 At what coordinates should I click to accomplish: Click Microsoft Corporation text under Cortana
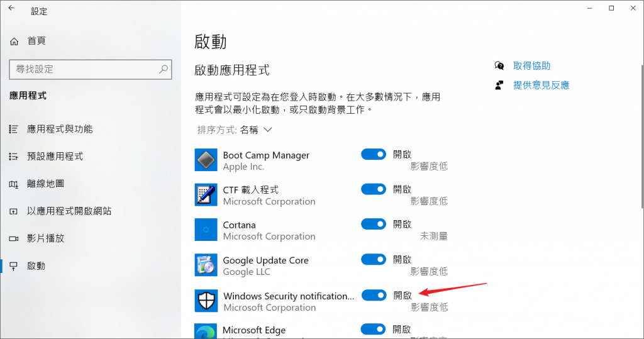coord(269,236)
